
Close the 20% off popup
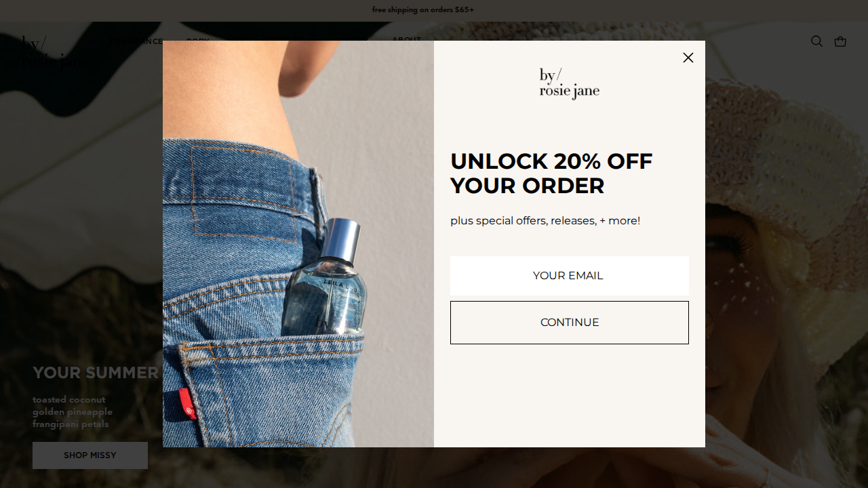688,58
